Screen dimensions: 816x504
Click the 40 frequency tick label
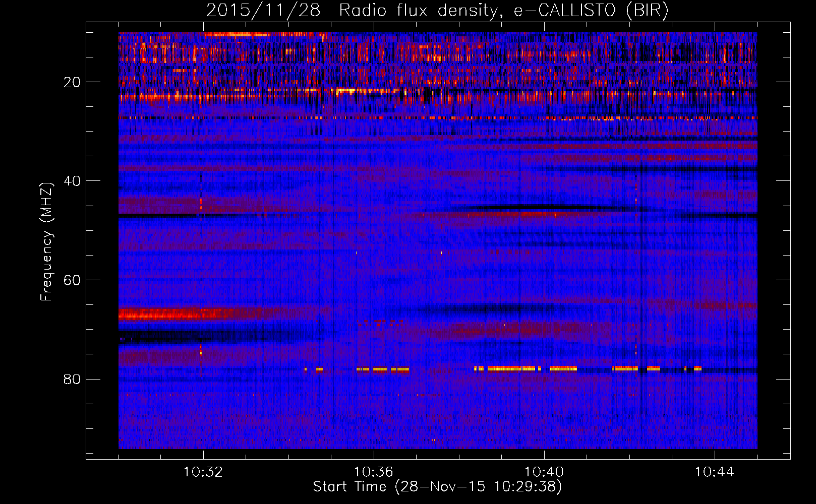point(72,181)
